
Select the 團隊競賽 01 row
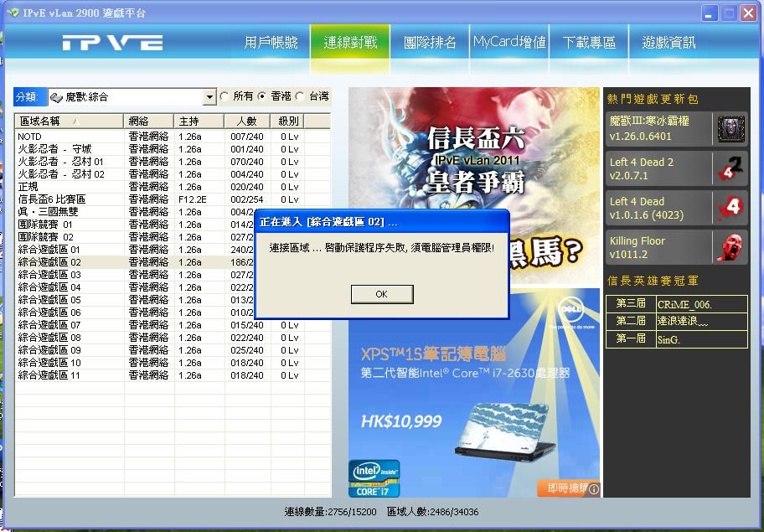pyautogui.click(x=173, y=225)
